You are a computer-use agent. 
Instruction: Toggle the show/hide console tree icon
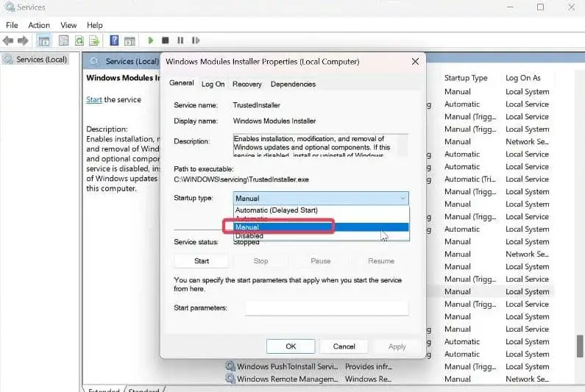tap(44, 40)
